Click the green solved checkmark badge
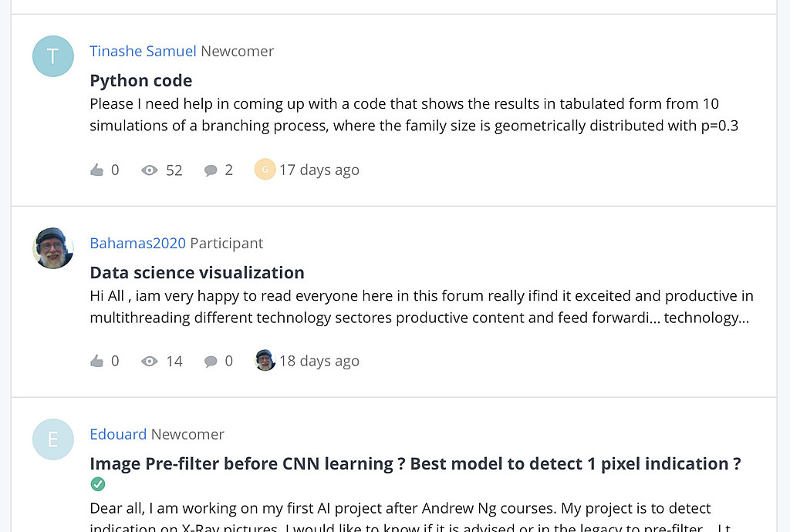The width and height of the screenshot is (790, 532). [x=98, y=484]
